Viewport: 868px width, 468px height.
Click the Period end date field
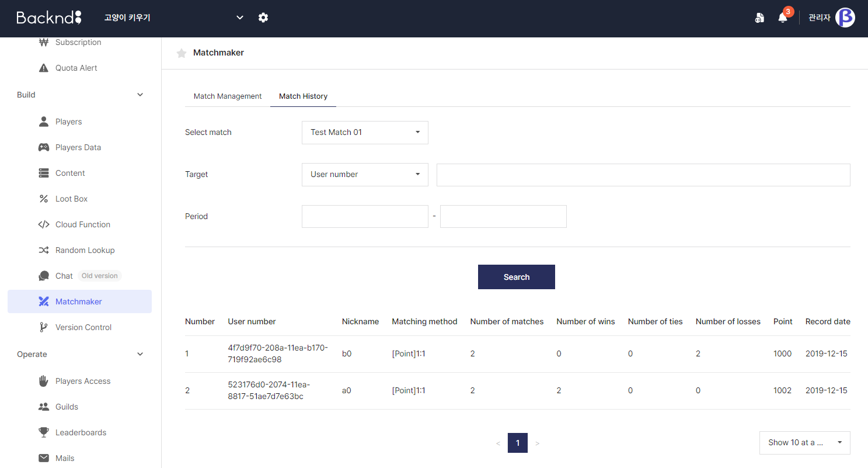[x=503, y=216]
